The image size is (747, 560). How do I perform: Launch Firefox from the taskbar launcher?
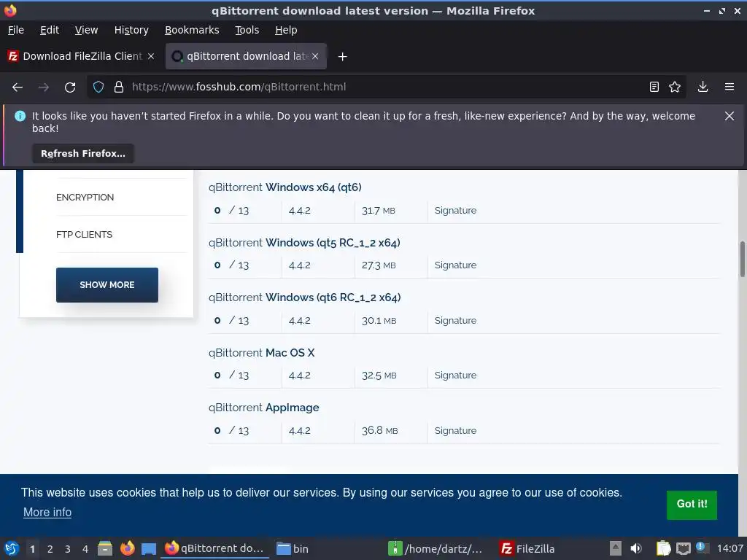click(x=127, y=548)
